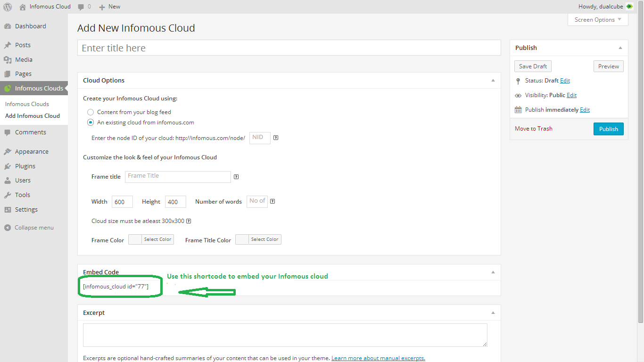This screenshot has width=644, height=362.
Task: Click the Collapse menu arrow icon
Action: point(8,228)
